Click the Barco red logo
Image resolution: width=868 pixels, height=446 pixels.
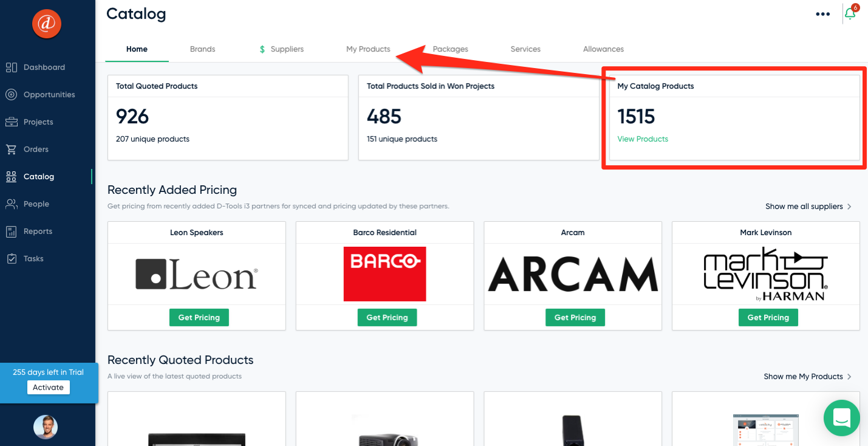pos(385,274)
